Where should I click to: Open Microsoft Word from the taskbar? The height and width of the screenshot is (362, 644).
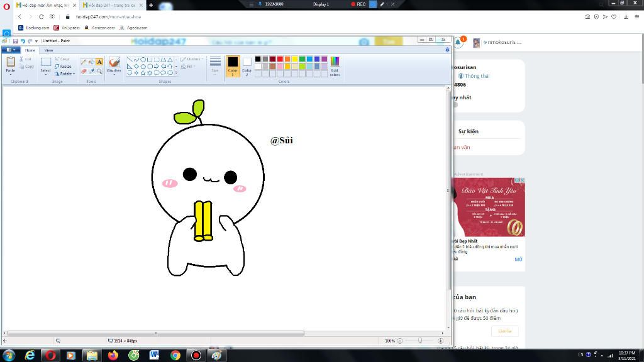coord(154,355)
